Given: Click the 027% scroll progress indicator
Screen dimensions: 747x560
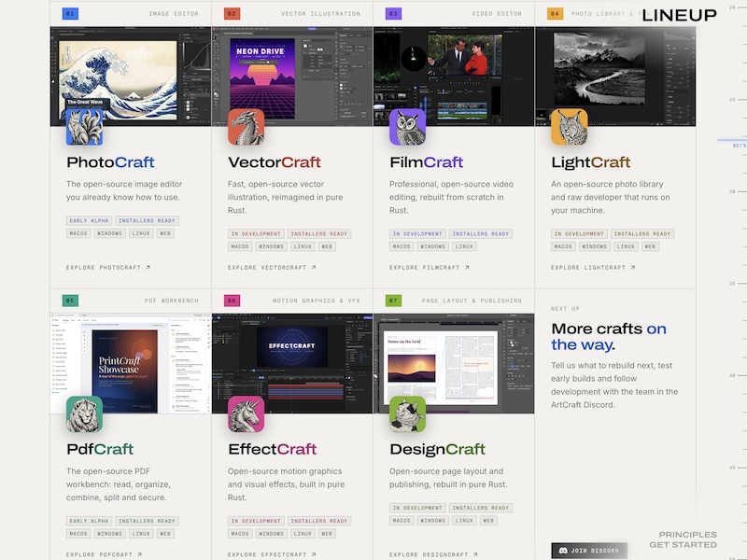Looking at the screenshot, I should tap(739, 146).
